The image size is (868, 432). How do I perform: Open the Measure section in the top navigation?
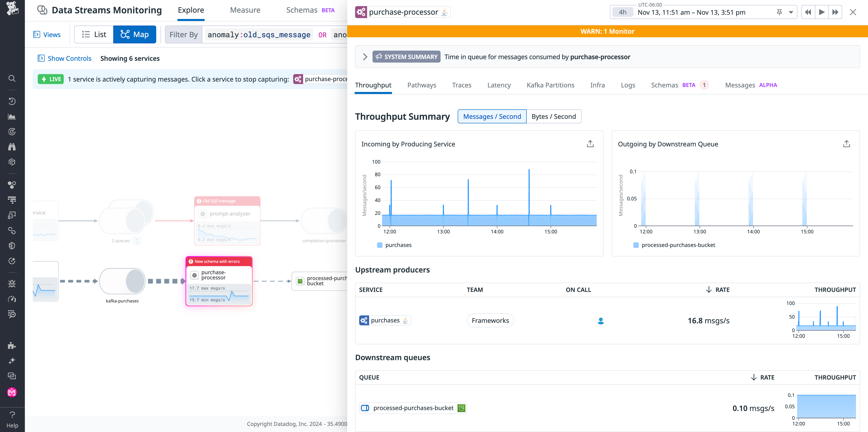pyautogui.click(x=245, y=10)
